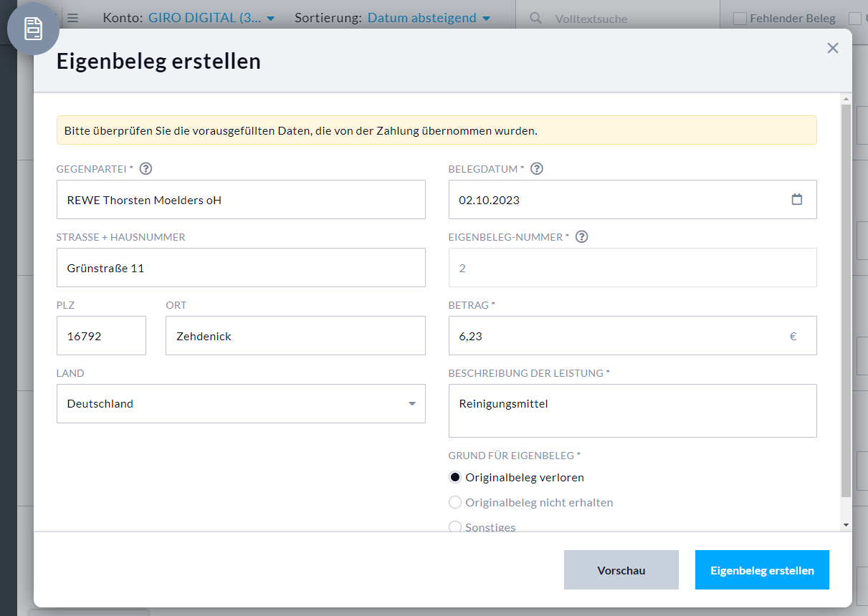Click inside the Beschreibung der Leistung field

[x=632, y=410]
